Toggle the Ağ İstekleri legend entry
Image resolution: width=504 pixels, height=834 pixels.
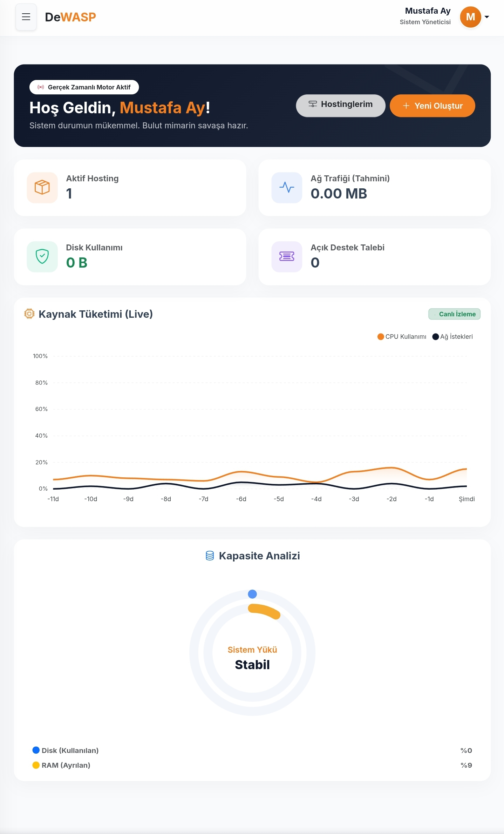(x=452, y=337)
